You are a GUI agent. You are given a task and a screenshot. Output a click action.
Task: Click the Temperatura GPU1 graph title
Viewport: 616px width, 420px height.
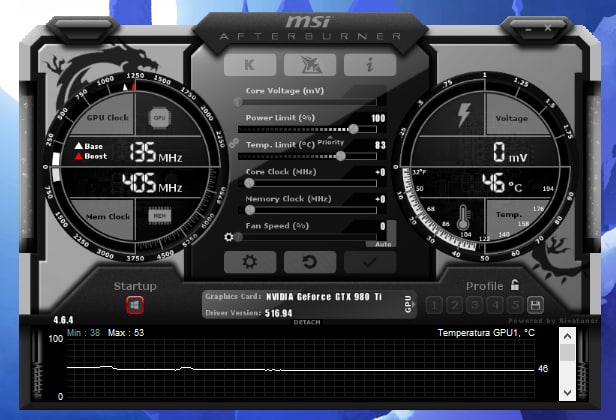(486, 333)
